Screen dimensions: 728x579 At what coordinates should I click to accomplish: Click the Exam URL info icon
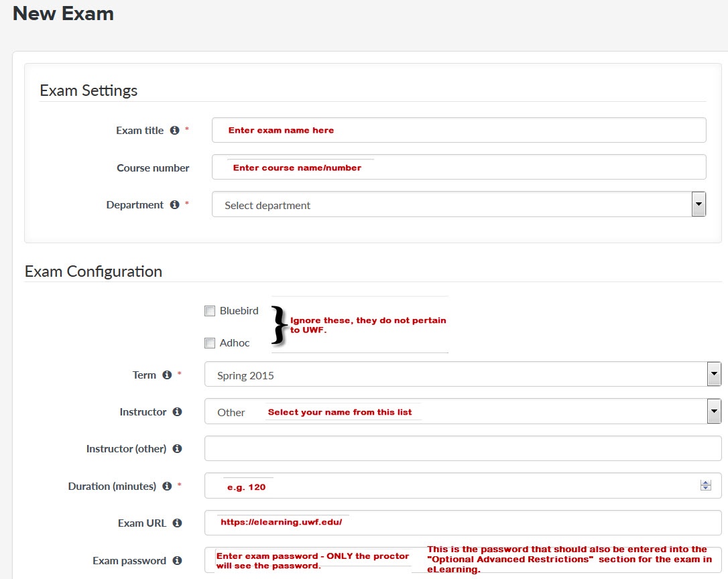tap(177, 523)
